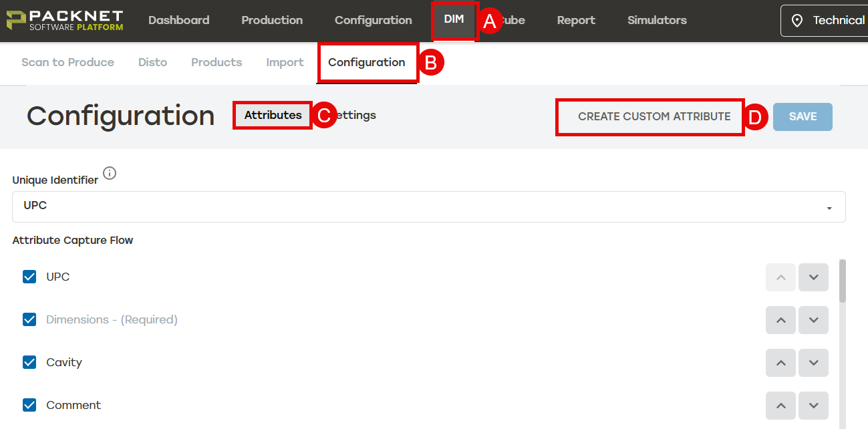The width and height of the screenshot is (868, 429).
Task: Switch to the Scan to Produce tab
Action: 67,62
